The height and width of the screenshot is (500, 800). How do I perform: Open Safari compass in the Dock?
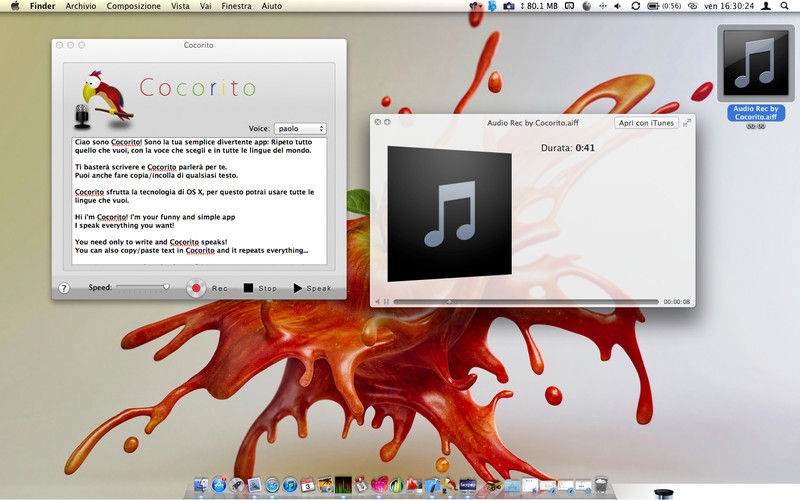[x=272, y=485]
